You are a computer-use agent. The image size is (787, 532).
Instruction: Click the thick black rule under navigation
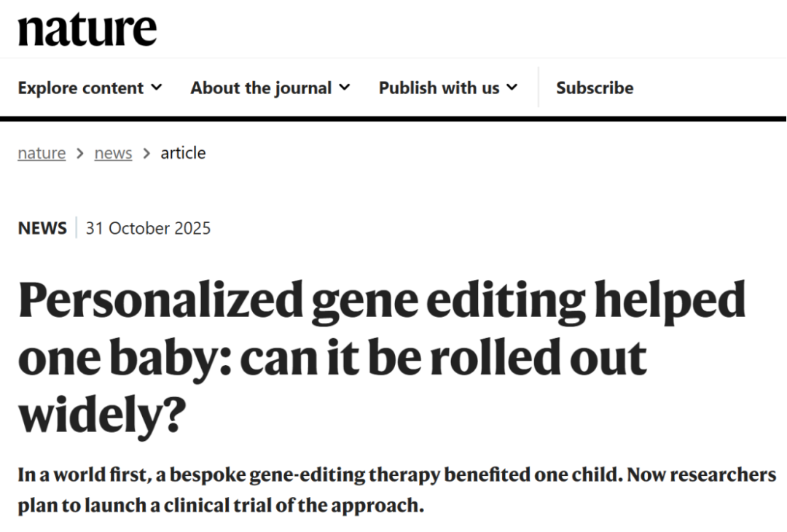click(x=393, y=118)
